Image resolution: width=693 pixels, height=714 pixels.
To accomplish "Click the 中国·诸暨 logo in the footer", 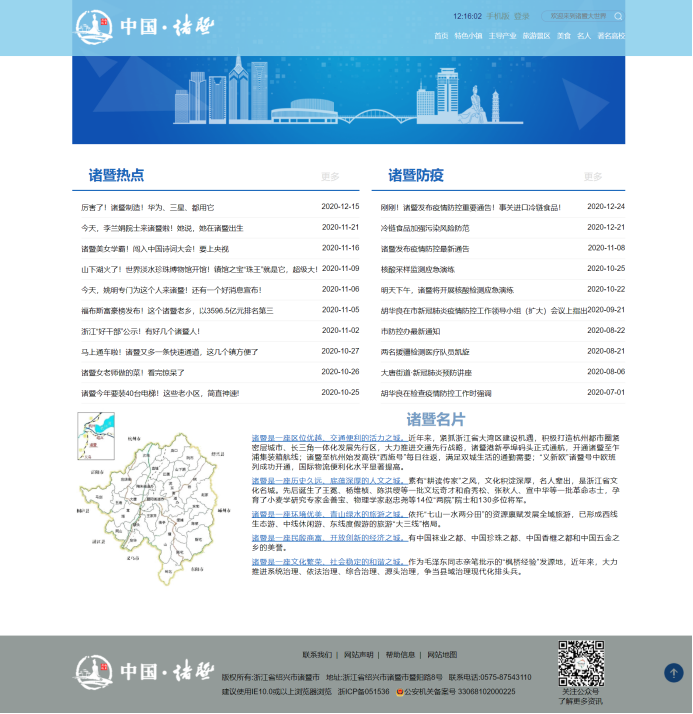I will 144,672.
